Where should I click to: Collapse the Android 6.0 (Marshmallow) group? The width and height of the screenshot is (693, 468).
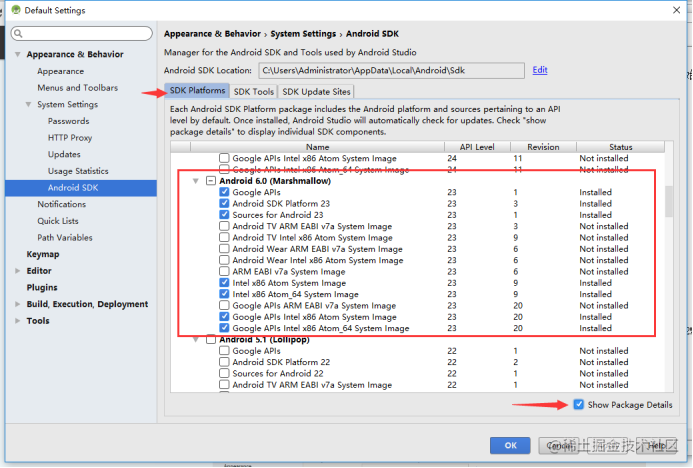point(195,181)
